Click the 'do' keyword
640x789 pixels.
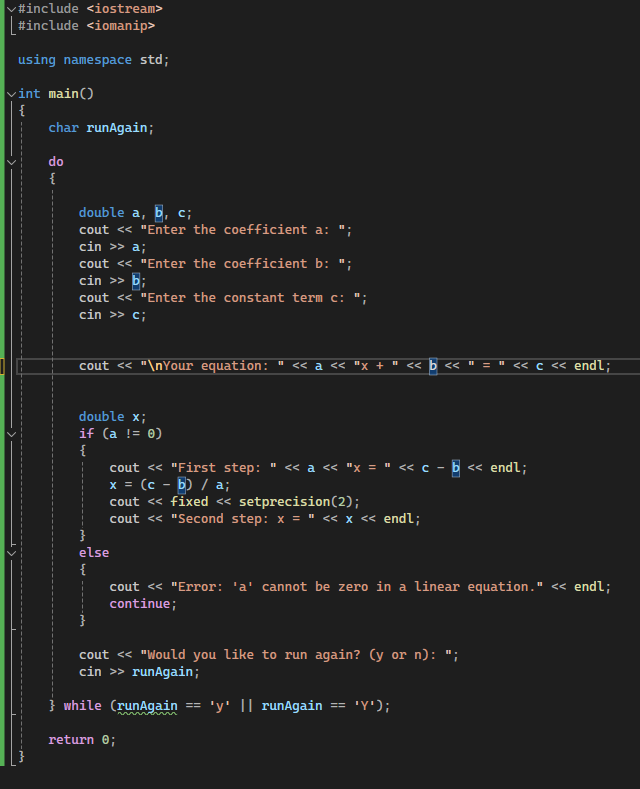[56, 162]
